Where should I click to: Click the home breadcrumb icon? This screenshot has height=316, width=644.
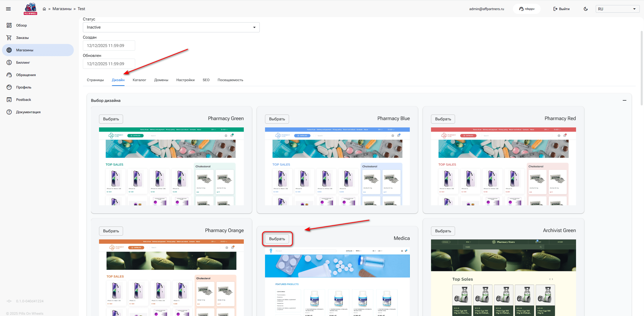[x=44, y=9]
